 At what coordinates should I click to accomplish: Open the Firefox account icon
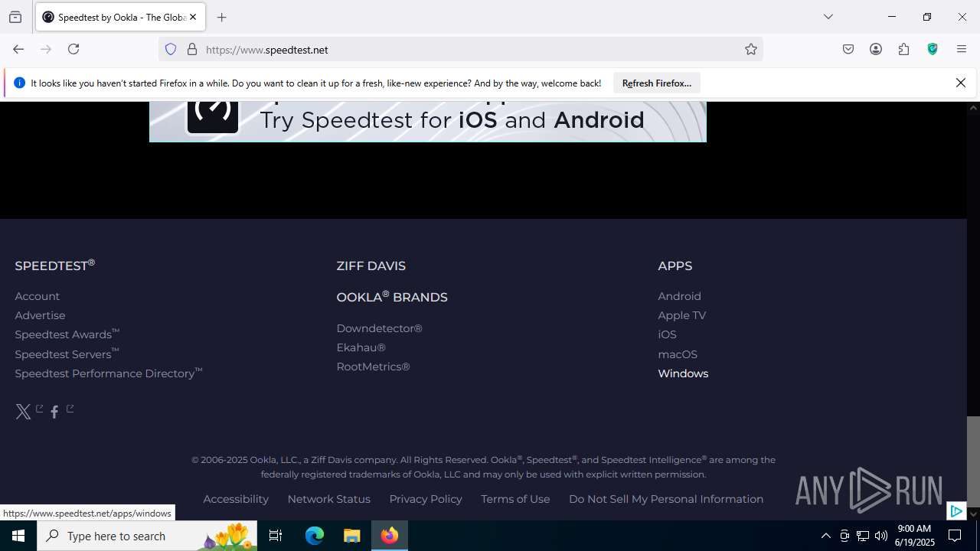coord(876,49)
